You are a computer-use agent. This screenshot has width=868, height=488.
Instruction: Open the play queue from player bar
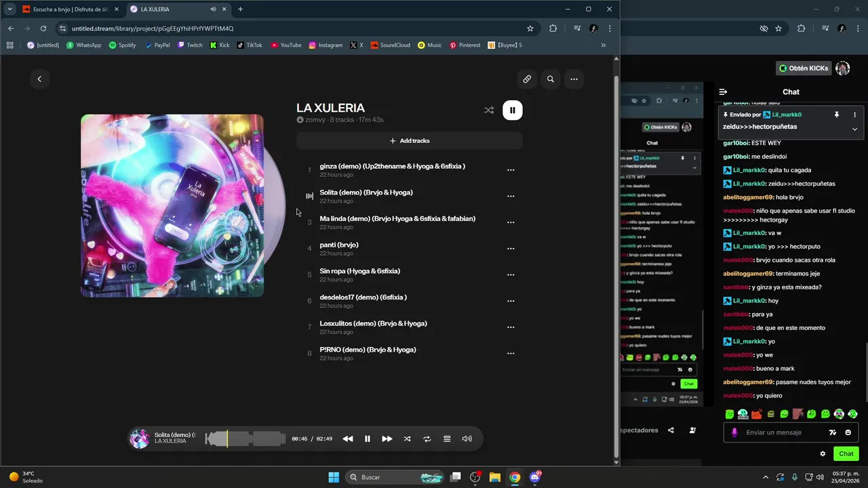click(x=447, y=439)
